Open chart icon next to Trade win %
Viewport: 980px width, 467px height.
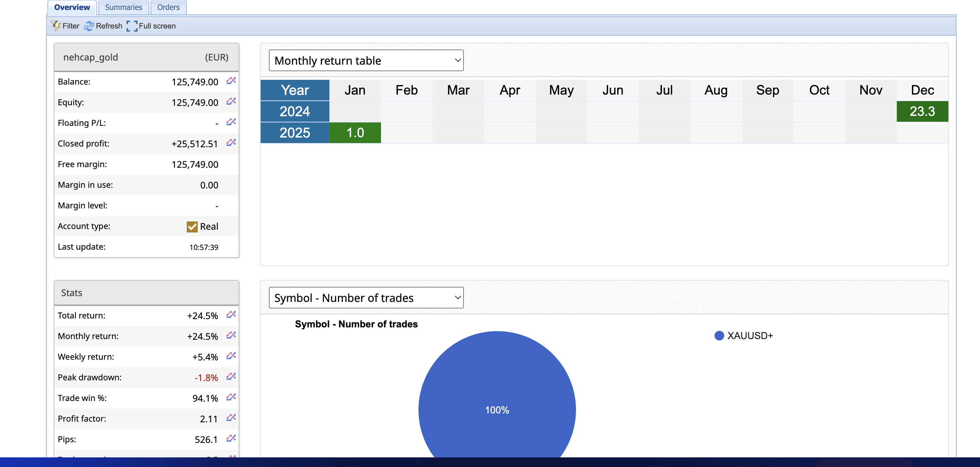pyautogui.click(x=231, y=397)
